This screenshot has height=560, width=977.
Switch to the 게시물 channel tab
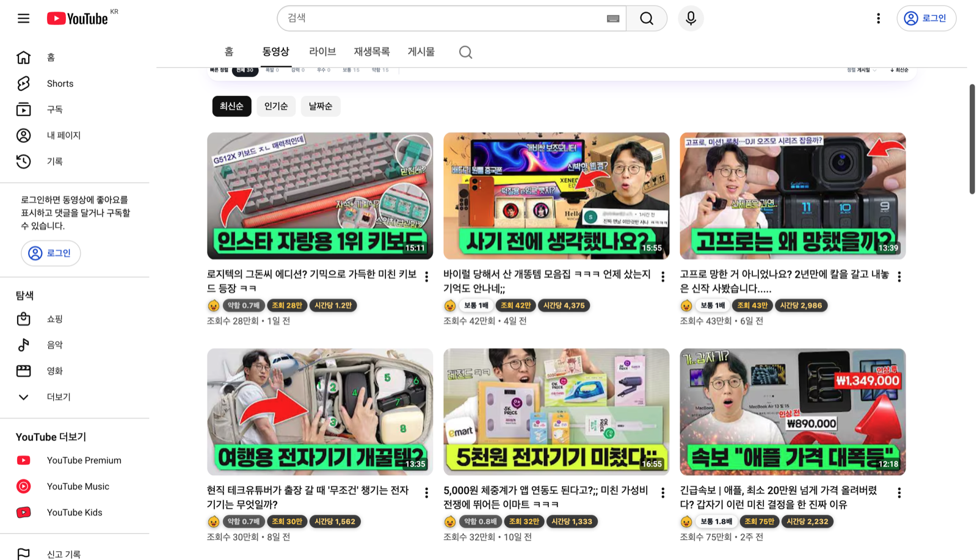click(421, 52)
